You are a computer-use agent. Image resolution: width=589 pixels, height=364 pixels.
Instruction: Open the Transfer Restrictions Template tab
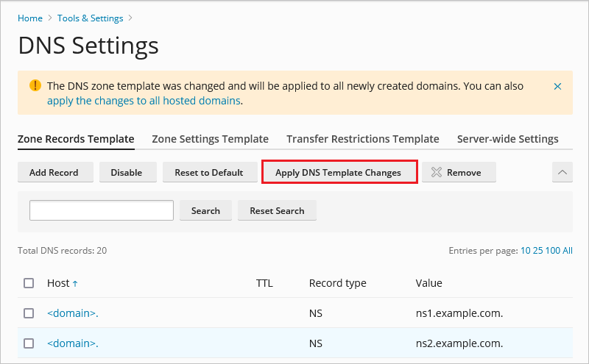[362, 139]
